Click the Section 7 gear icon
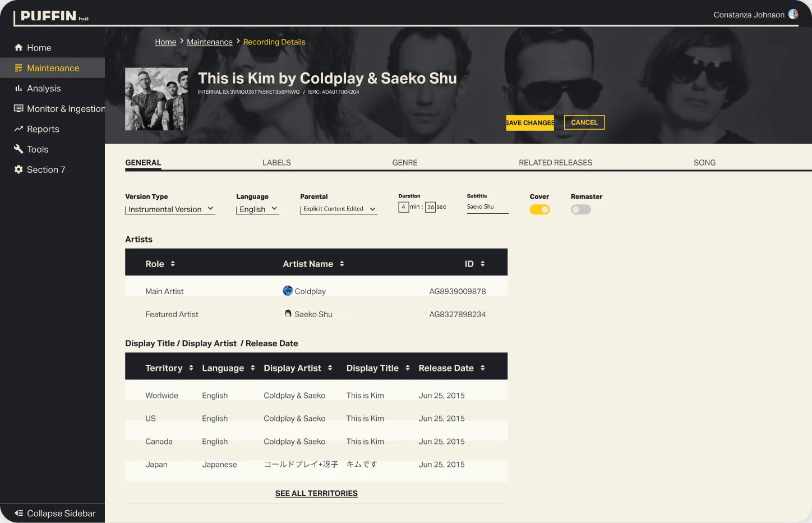 click(x=19, y=169)
